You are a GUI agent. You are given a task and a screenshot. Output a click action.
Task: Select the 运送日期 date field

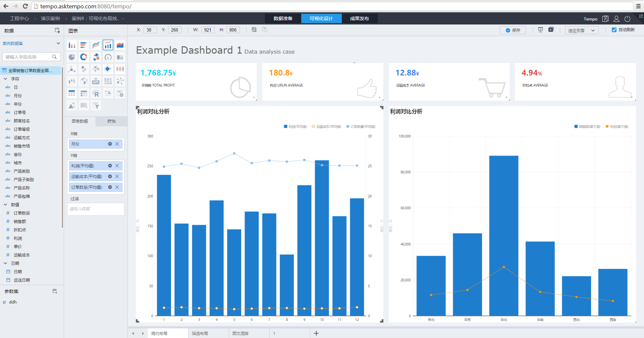pyautogui.click(x=22, y=280)
